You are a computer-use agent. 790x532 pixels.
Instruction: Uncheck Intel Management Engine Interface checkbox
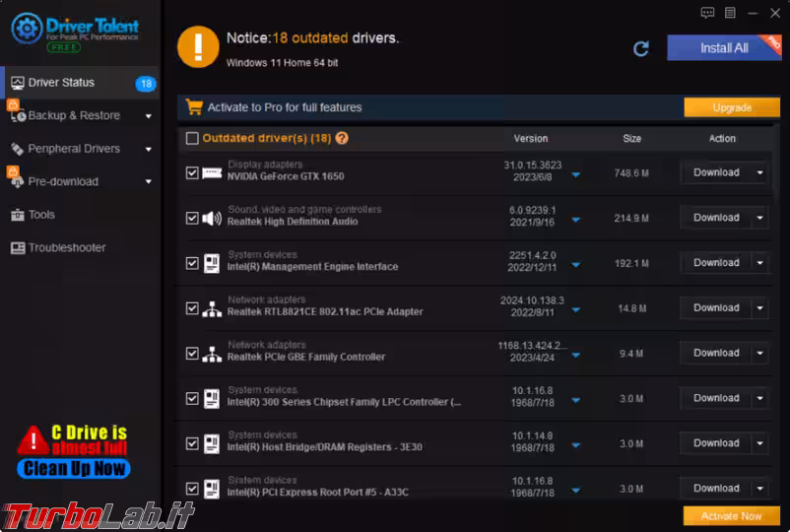(x=192, y=263)
